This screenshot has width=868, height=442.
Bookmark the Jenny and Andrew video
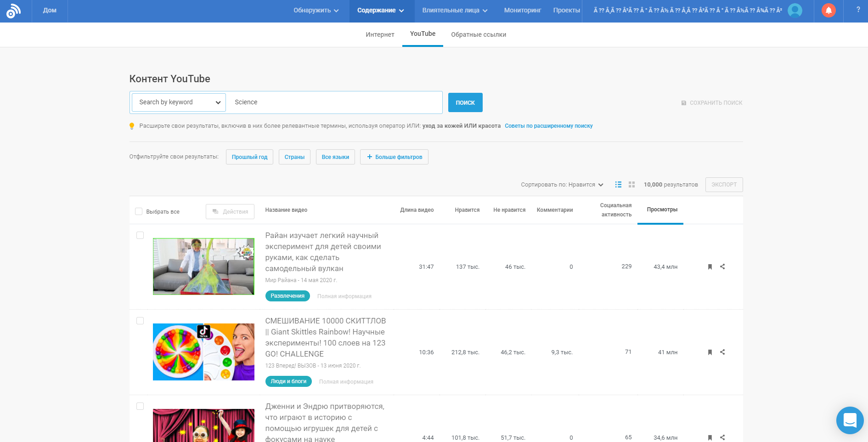(x=710, y=437)
